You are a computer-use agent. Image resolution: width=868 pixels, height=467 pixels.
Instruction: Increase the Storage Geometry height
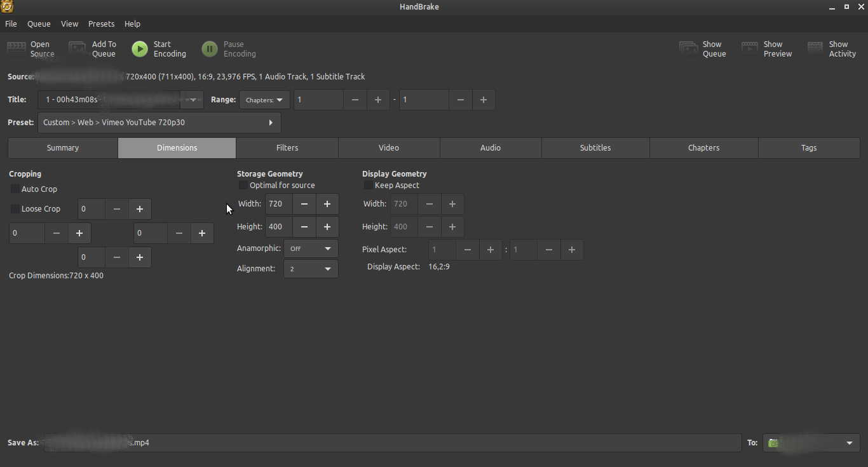pyautogui.click(x=327, y=227)
